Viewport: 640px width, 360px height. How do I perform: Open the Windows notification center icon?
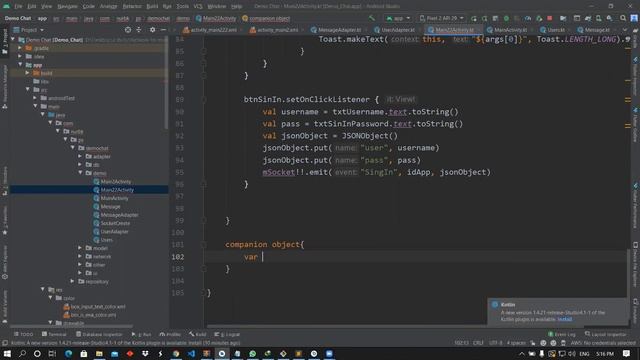[627, 353]
